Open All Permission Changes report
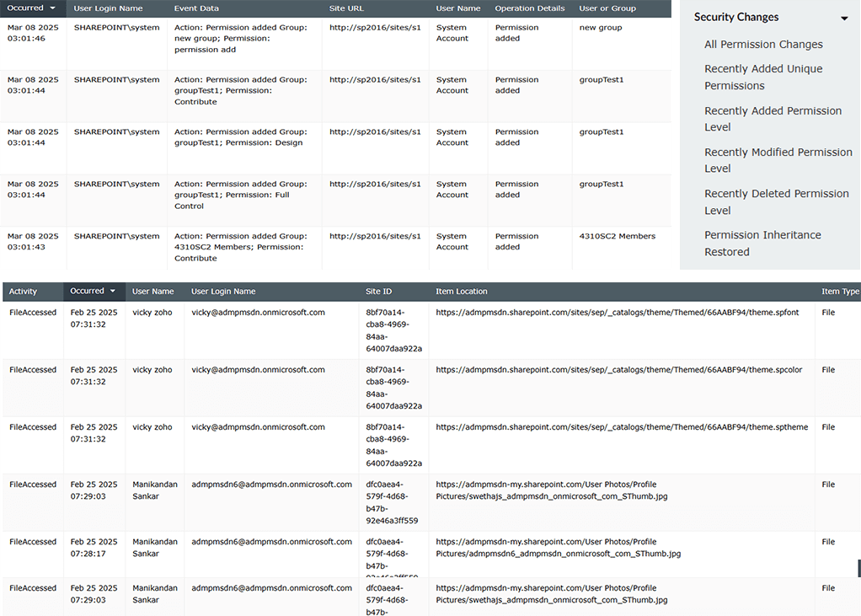This screenshot has width=861, height=616. coord(763,45)
